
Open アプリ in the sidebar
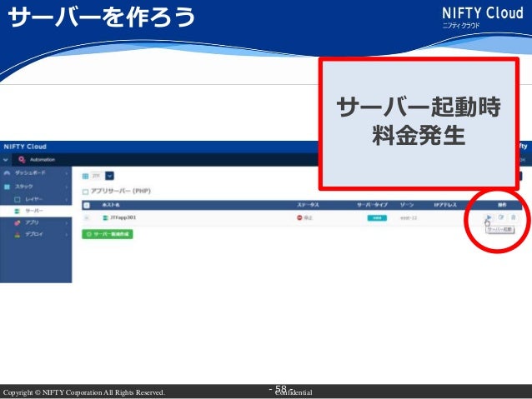click(x=32, y=222)
